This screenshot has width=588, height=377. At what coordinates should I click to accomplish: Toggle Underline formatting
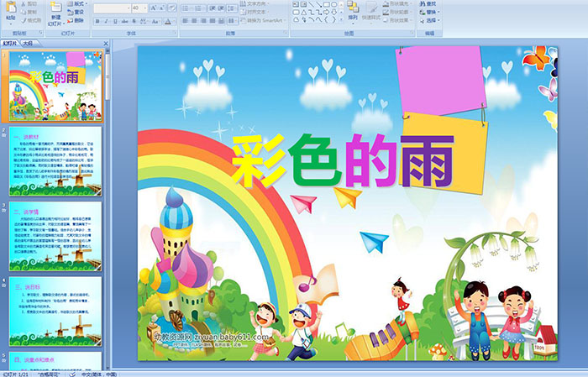click(x=115, y=21)
